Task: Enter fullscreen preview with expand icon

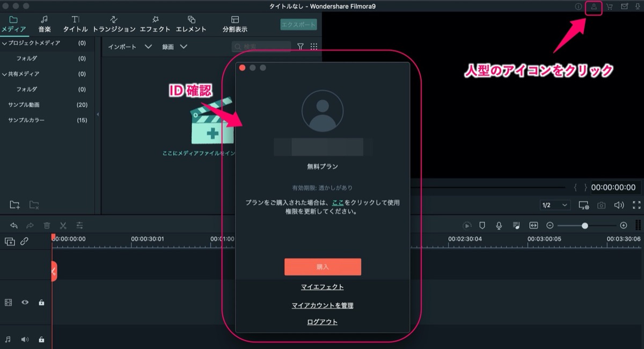Action: coord(636,205)
